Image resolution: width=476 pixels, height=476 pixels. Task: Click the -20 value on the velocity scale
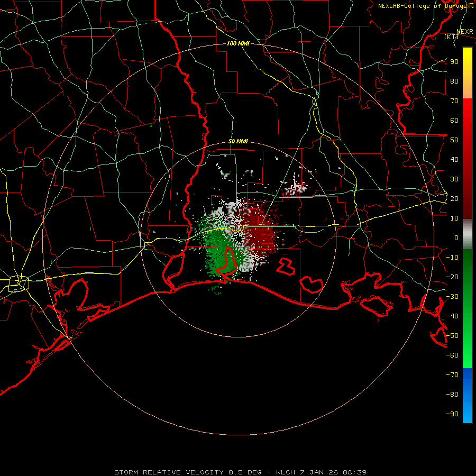click(x=452, y=277)
